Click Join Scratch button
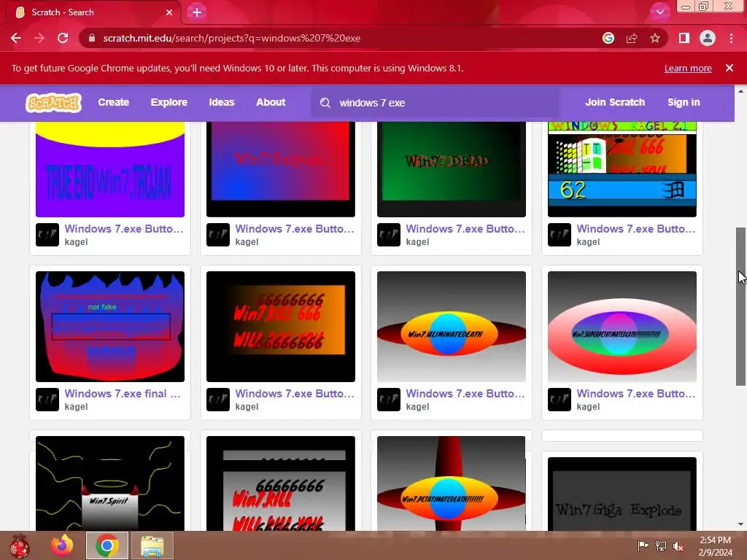747x560 pixels. click(614, 102)
